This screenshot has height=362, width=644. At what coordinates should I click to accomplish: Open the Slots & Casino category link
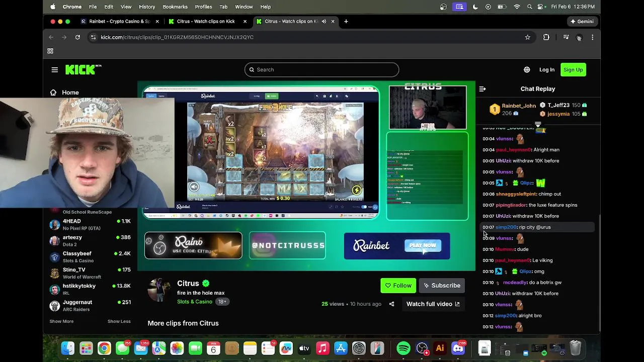pos(195,302)
